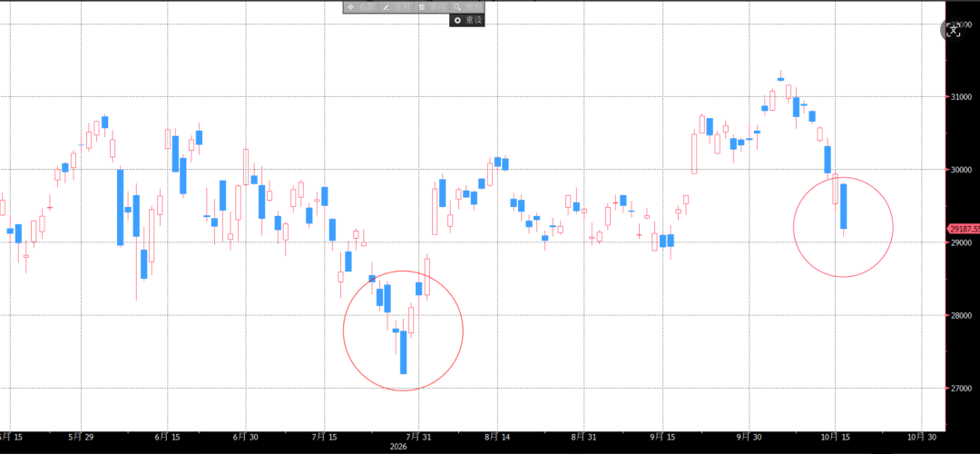The image size is (980, 454).
Task: Click the 30000 price axis label
Action: 960,170
